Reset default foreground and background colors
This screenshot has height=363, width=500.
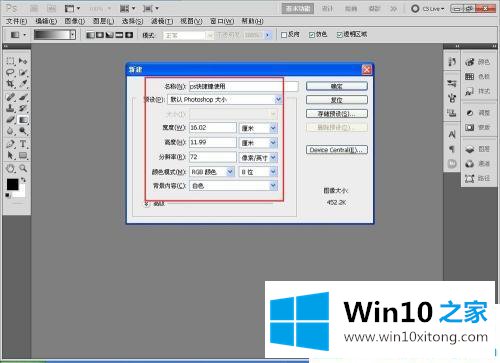coord(7,195)
